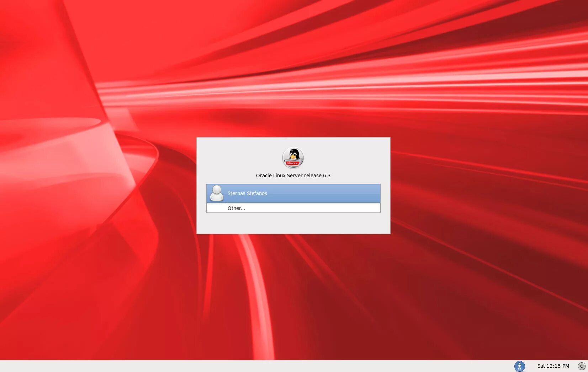The width and height of the screenshot is (588, 372).
Task: Choose the Other... login option
Action: (x=293, y=208)
